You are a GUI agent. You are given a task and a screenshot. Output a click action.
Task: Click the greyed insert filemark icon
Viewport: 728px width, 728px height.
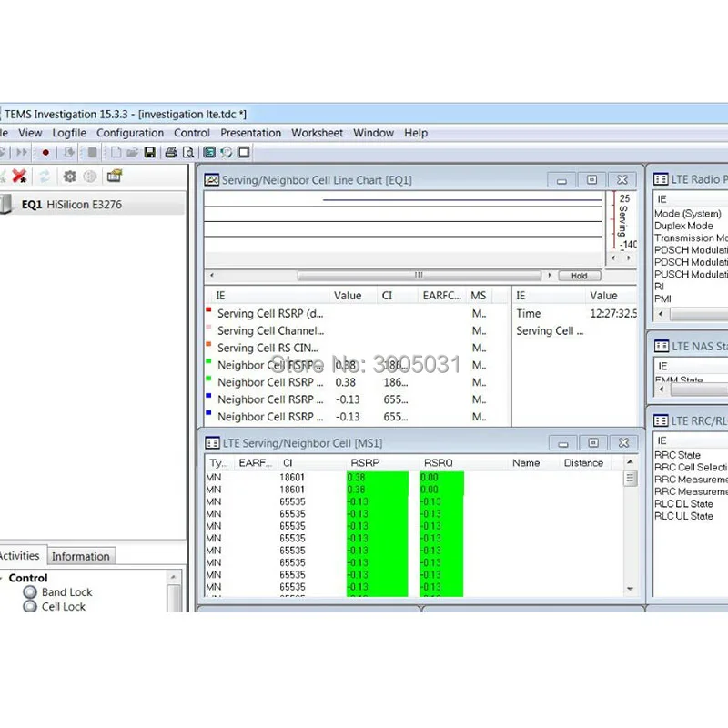[x=69, y=152]
